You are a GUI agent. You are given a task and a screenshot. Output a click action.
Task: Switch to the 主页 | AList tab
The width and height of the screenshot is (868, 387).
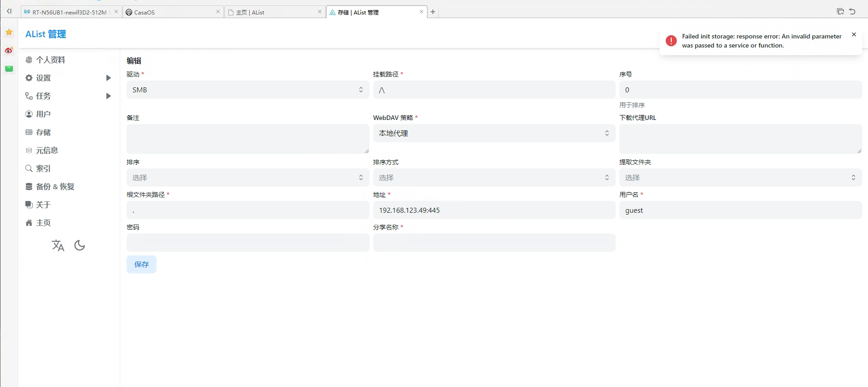click(x=275, y=12)
